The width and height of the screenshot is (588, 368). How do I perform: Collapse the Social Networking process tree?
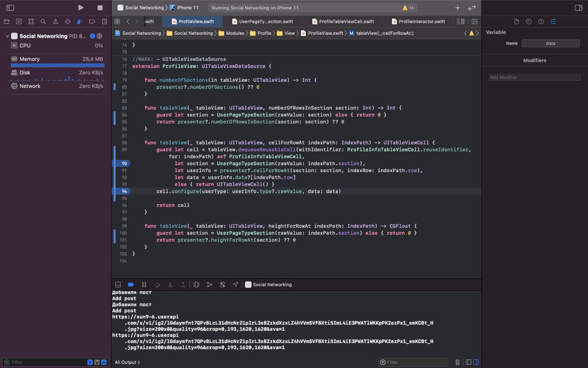[x=7, y=36]
